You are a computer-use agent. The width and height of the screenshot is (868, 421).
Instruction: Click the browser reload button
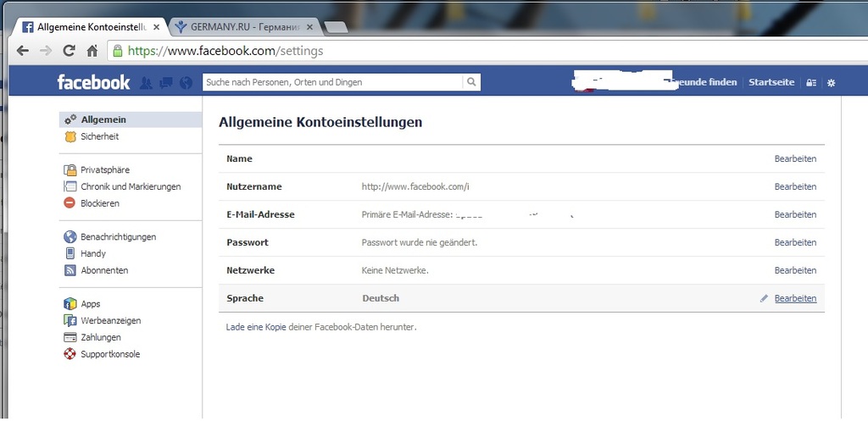[x=69, y=51]
